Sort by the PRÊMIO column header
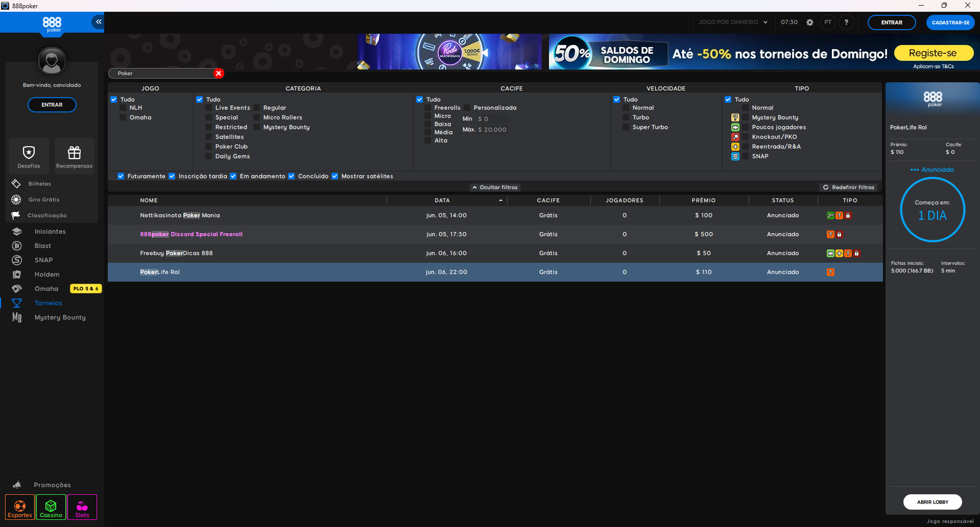This screenshot has height=527, width=980. tap(704, 200)
